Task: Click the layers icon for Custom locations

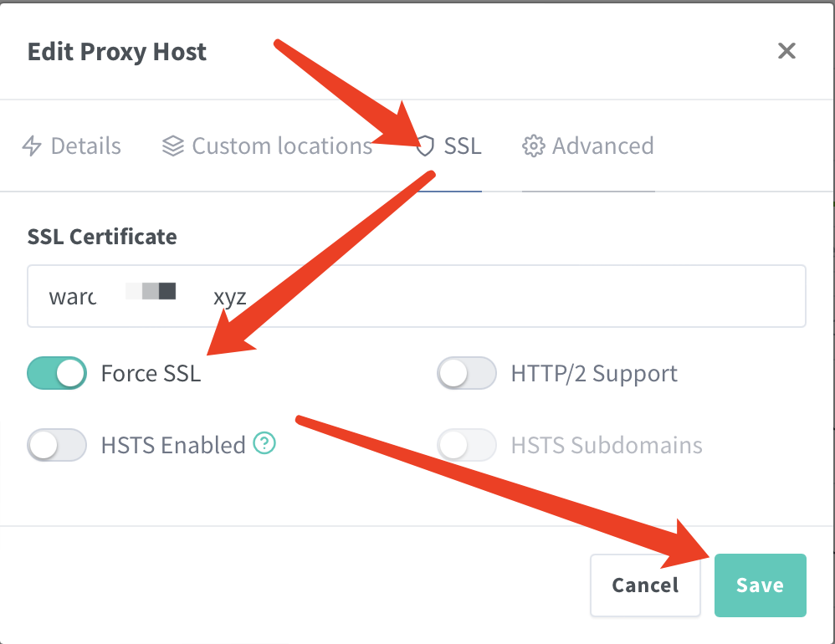Action: 173,146
